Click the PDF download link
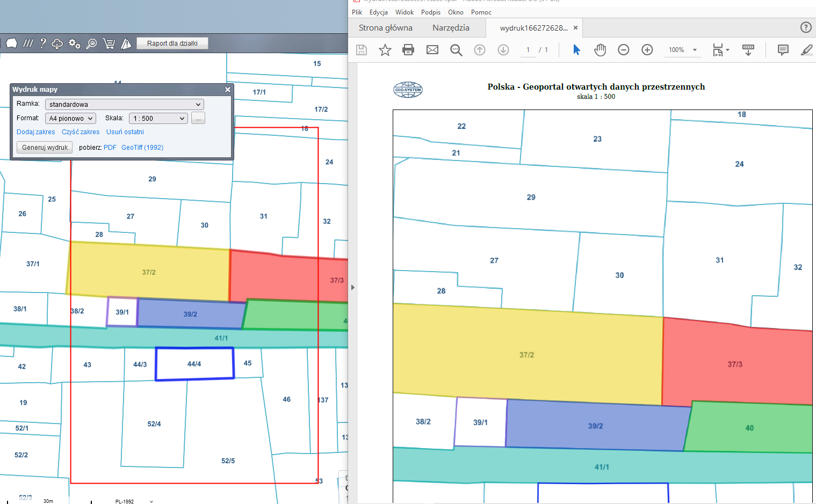816x504 pixels. [x=110, y=148]
